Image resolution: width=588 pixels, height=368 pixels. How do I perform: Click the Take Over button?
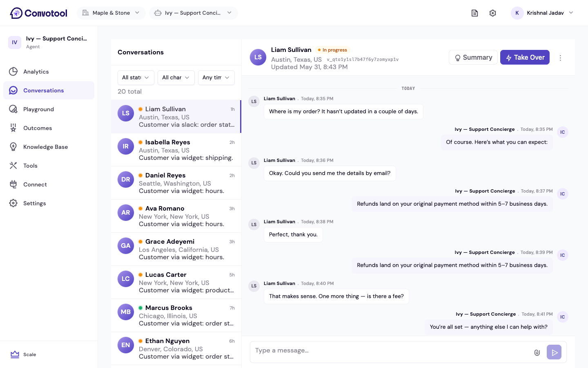[x=525, y=58]
